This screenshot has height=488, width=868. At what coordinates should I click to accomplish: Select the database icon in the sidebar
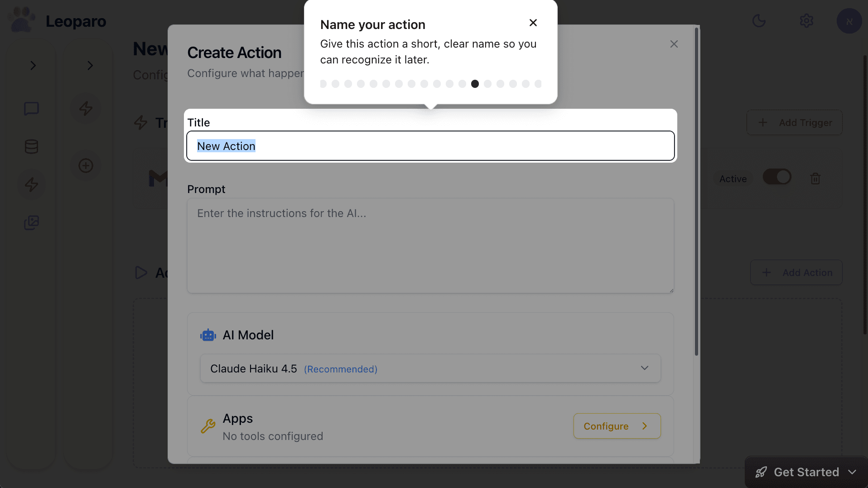point(31,146)
